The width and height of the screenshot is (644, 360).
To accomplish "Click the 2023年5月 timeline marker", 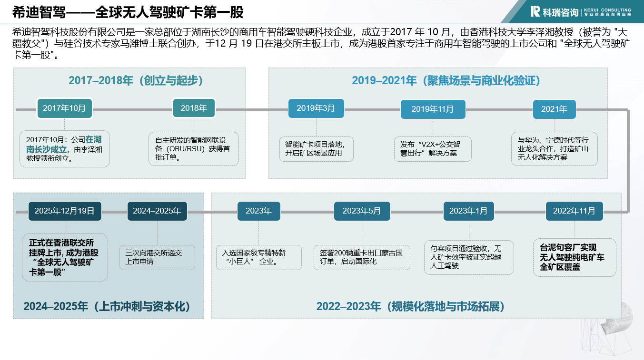I will 362,211.
